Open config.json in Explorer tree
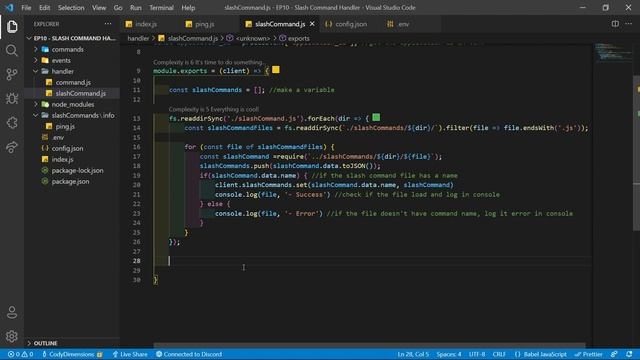The height and width of the screenshot is (360, 640). (72, 149)
